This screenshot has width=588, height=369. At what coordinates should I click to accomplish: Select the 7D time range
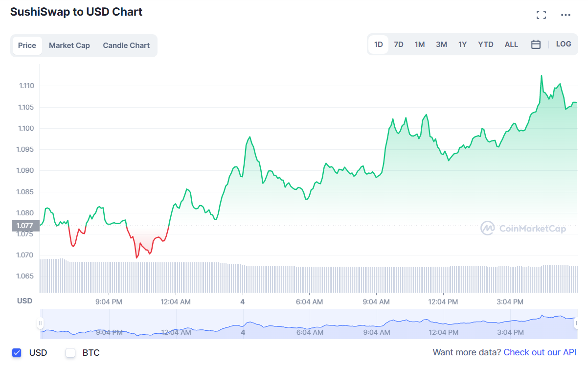pos(399,45)
